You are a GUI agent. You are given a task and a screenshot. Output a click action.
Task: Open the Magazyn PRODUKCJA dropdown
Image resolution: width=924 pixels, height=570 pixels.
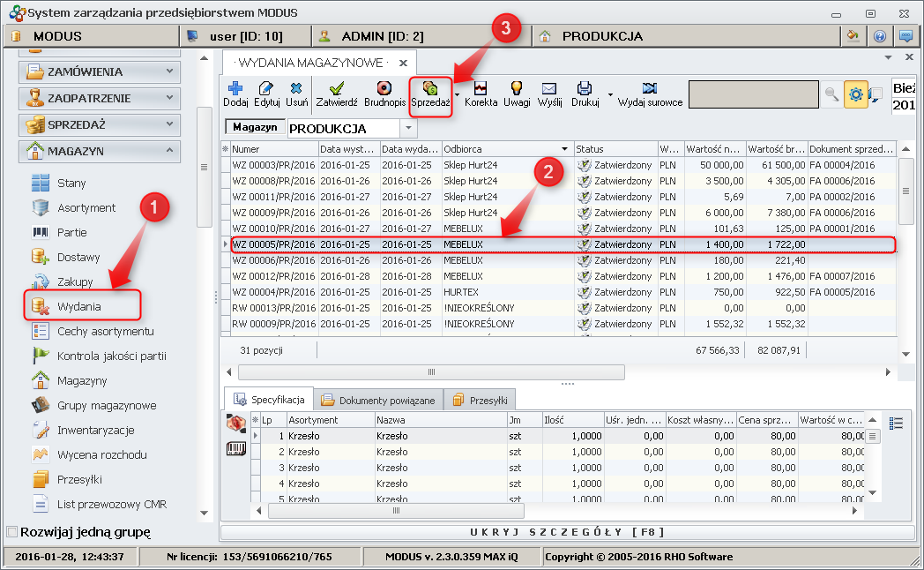pos(409,129)
